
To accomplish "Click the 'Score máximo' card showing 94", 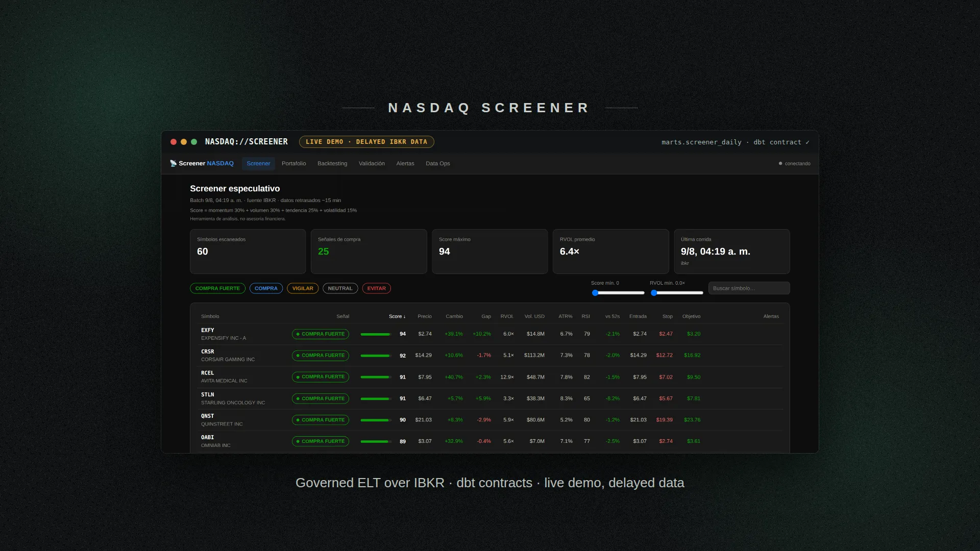I will click(x=489, y=252).
